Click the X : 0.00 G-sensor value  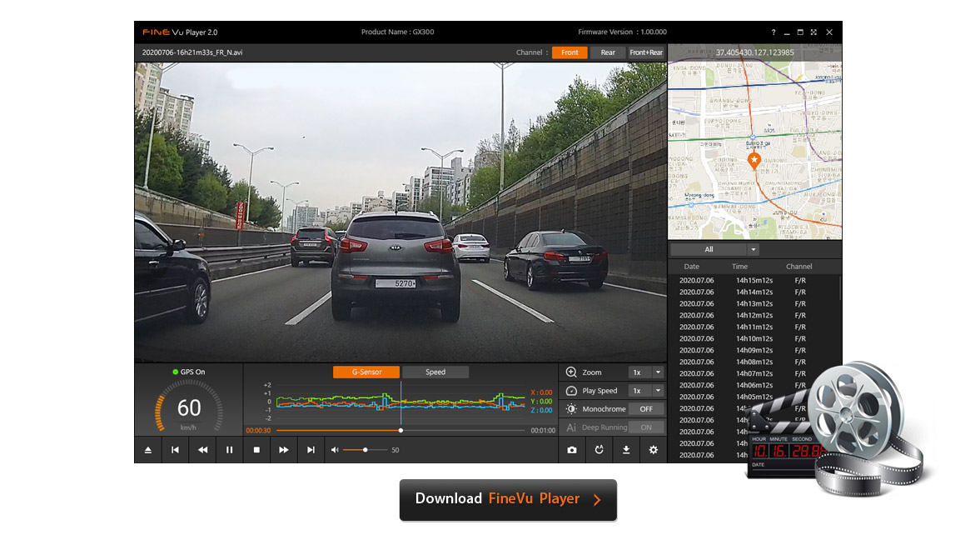tap(541, 392)
